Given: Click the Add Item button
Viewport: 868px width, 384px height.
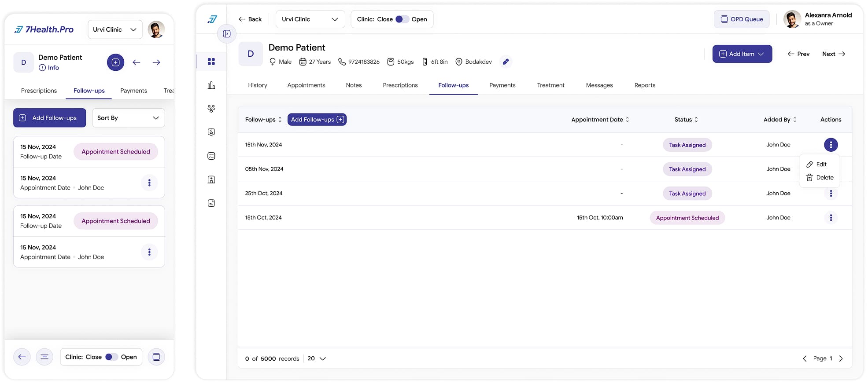Looking at the screenshot, I should pos(742,54).
